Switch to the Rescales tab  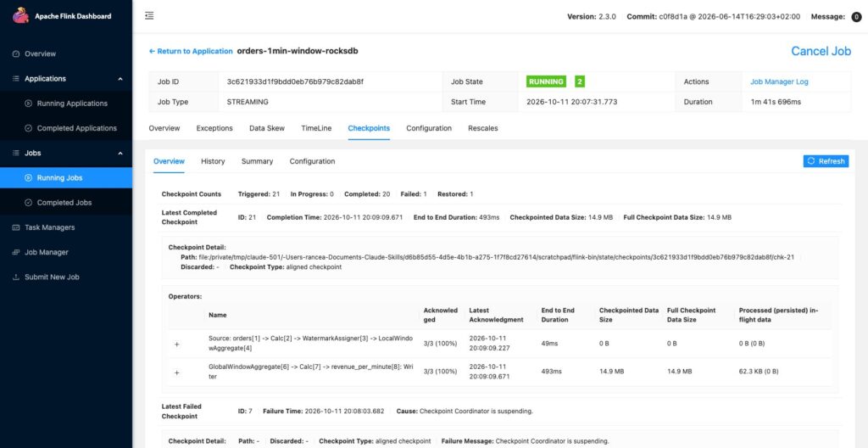pyautogui.click(x=482, y=128)
